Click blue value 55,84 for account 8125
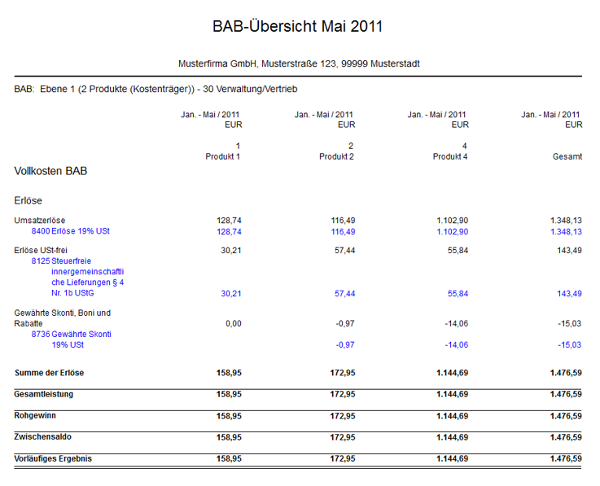 click(458, 294)
